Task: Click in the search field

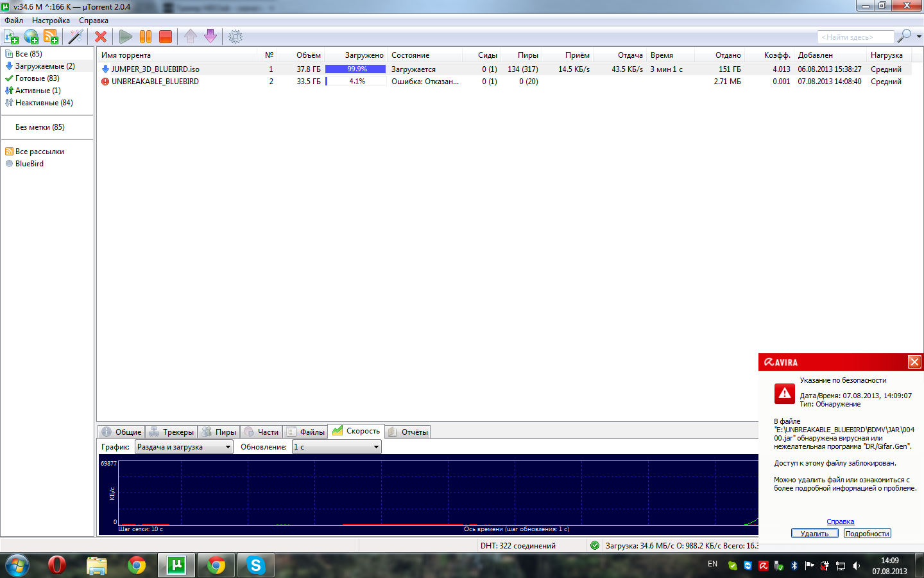Action: coord(855,37)
